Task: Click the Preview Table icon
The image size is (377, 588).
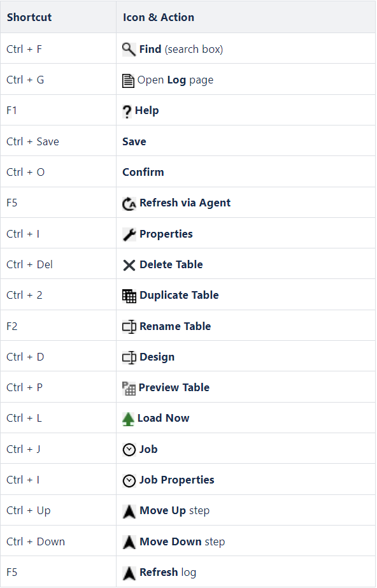Action: [129, 389]
